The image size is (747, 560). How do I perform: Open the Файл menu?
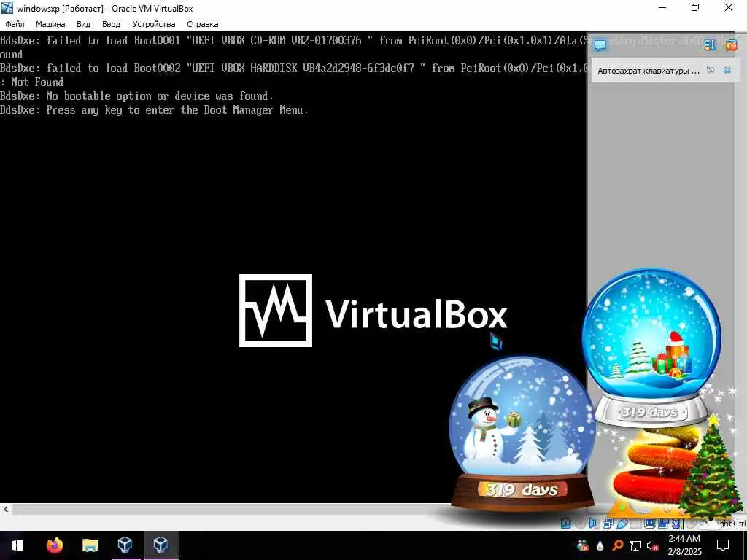[x=15, y=24]
